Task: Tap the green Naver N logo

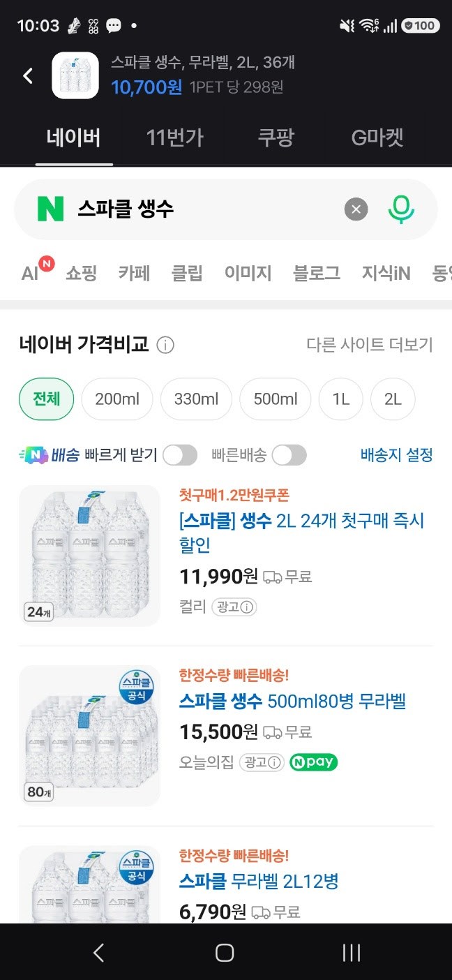Action: [50, 209]
